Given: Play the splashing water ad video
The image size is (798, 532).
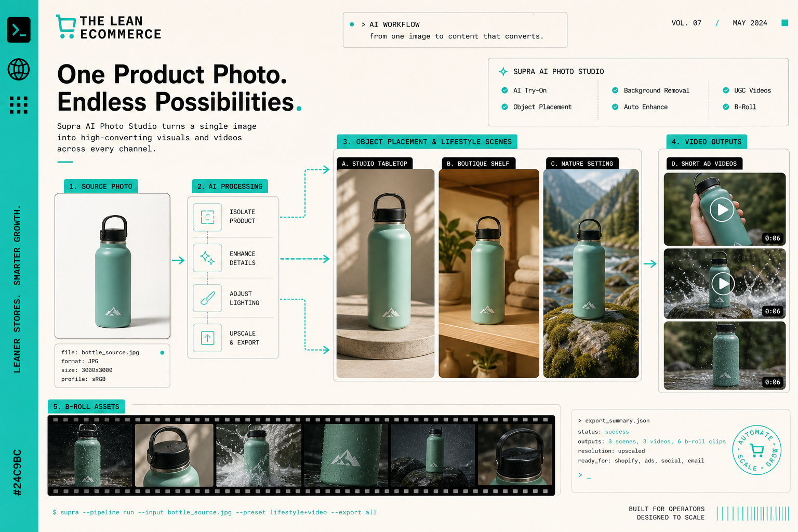Looking at the screenshot, I should (723, 284).
